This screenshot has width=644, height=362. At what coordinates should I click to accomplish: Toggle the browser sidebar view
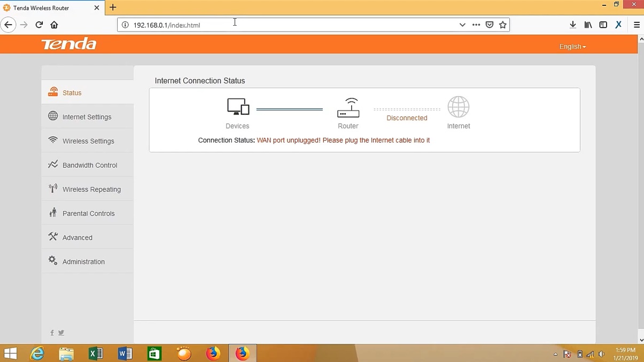tap(603, 25)
